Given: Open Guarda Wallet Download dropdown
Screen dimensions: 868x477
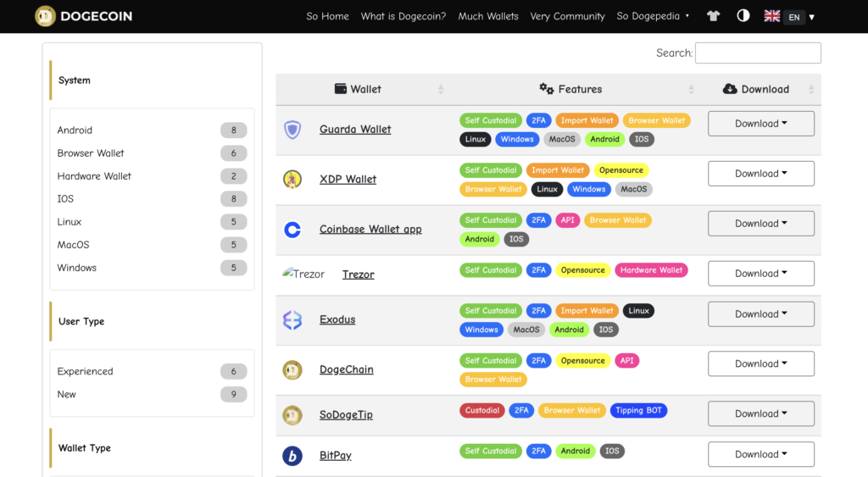Looking at the screenshot, I should tap(760, 124).
